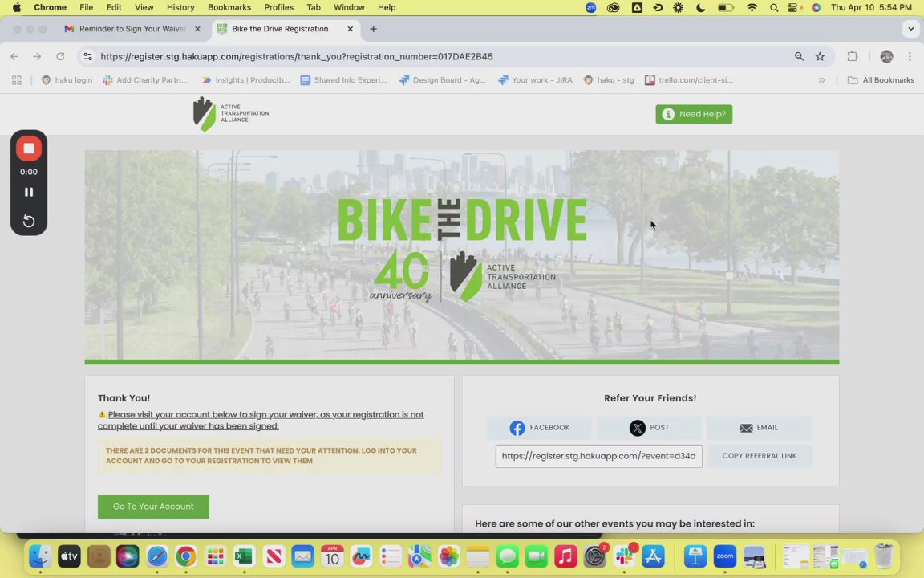Open the Insights Productb... bookmark
The image size is (924, 578).
(245, 80)
